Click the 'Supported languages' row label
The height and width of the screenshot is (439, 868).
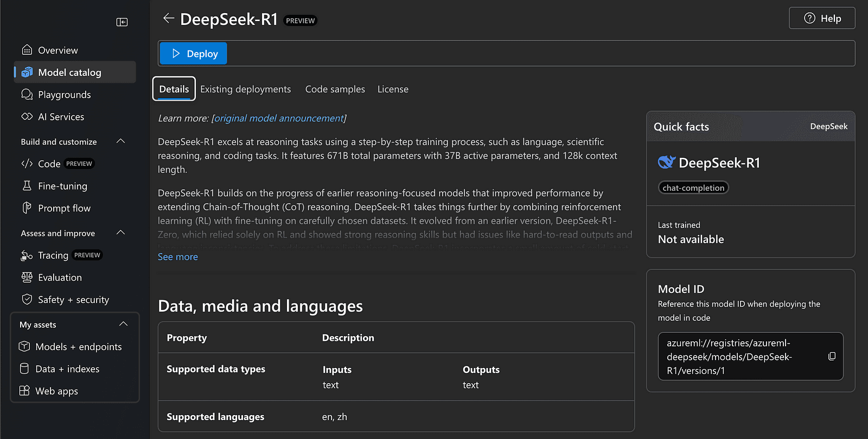(x=215, y=417)
